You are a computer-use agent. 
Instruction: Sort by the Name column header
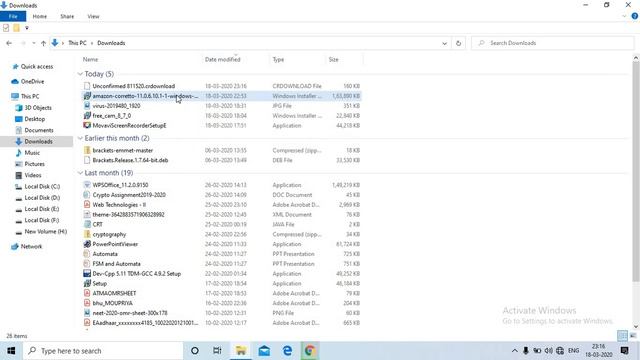click(x=90, y=60)
